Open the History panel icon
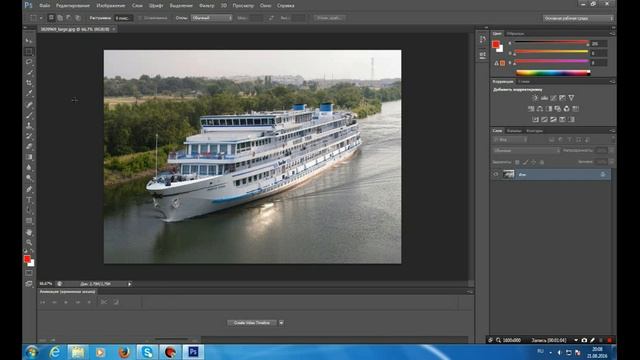Viewport: 640px width, 360px height. (x=483, y=40)
